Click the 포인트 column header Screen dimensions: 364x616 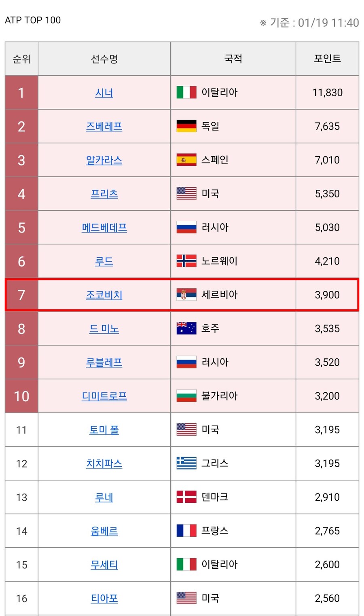[328, 58]
